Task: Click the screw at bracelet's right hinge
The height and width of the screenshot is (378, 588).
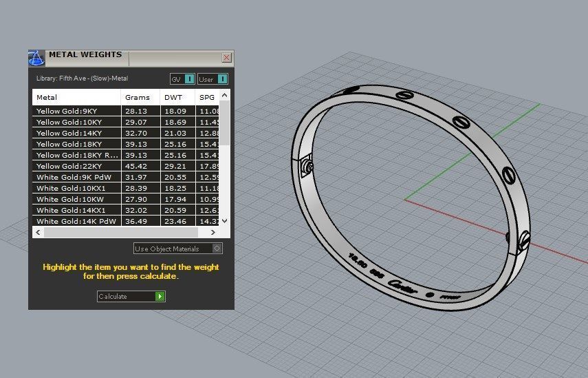Action: pos(524,240)
